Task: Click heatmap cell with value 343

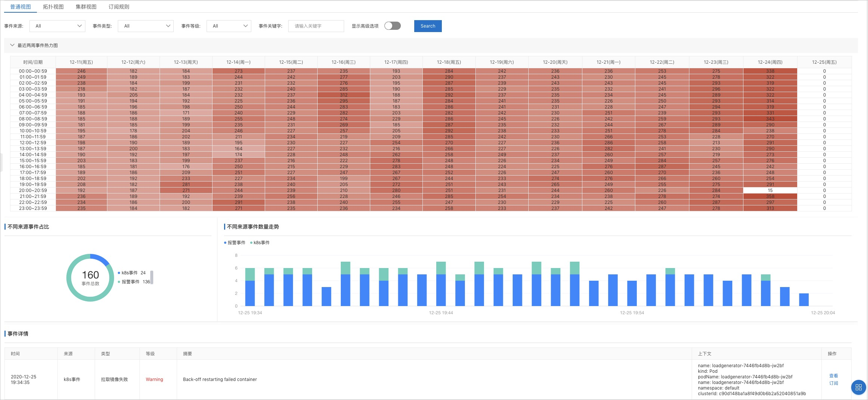Action: coord(770,119)
